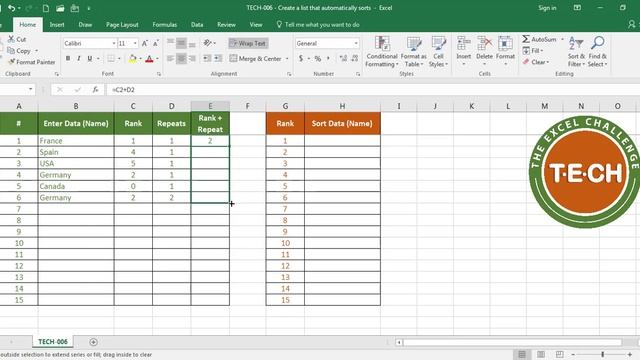Toggle Wrap Text

click(248, 43)
